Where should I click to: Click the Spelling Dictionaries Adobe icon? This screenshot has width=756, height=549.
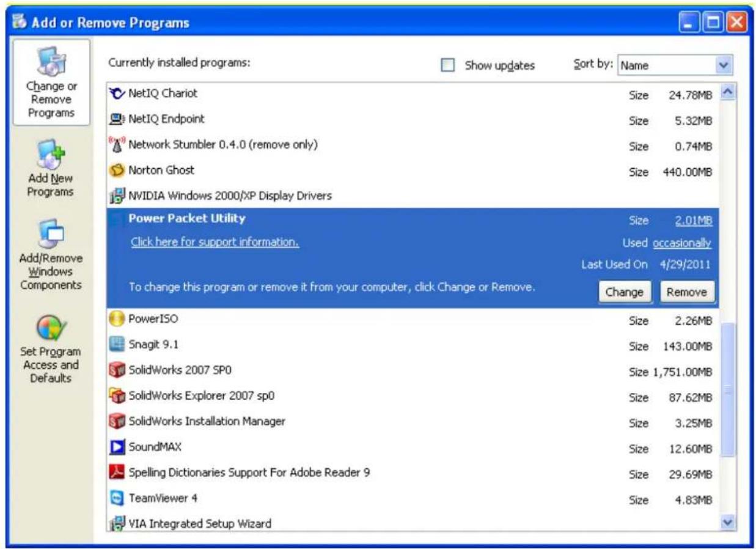(x=116, y=473)
